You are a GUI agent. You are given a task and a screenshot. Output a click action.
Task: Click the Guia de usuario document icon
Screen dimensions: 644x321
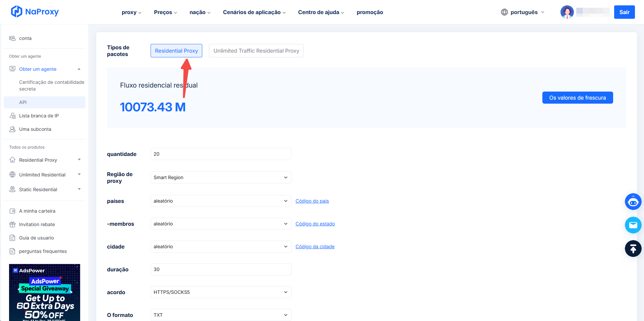click(x=12, y=238)
